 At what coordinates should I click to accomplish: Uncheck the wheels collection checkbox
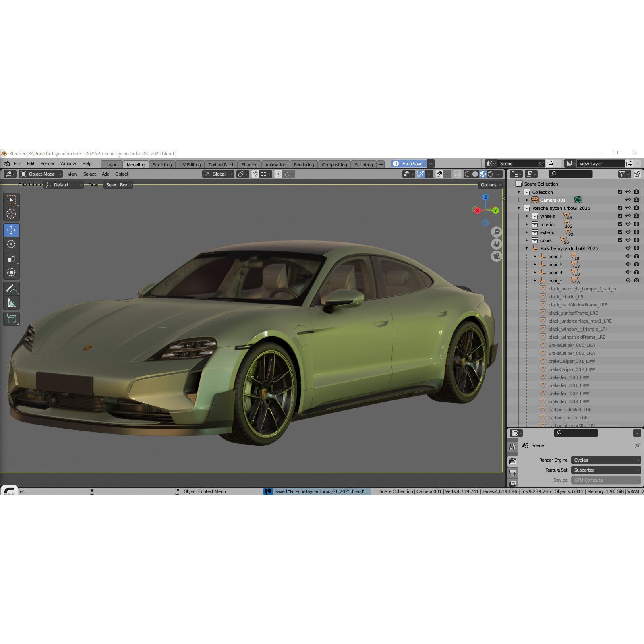pos(620,216)
